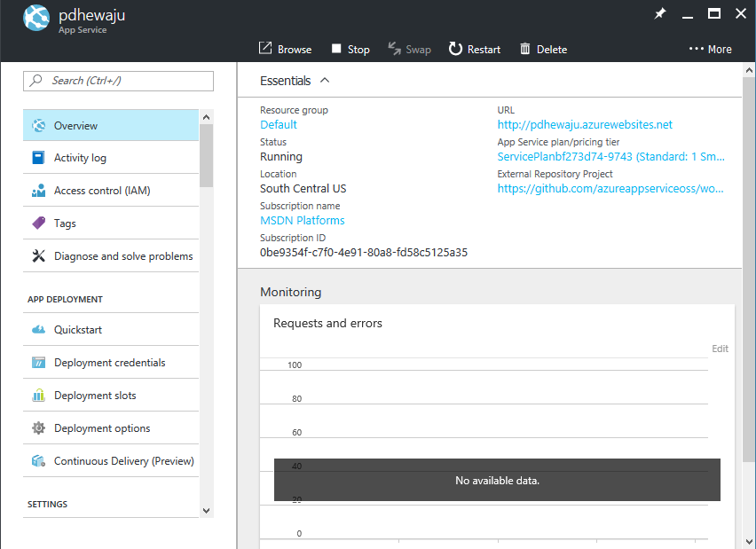
Task: Click the Diagnose wrench tools icon
Action: click(38, 255)
